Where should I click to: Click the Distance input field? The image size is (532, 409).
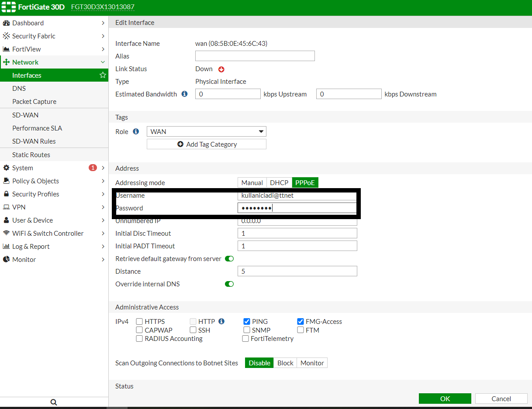[x=297, y=271]
